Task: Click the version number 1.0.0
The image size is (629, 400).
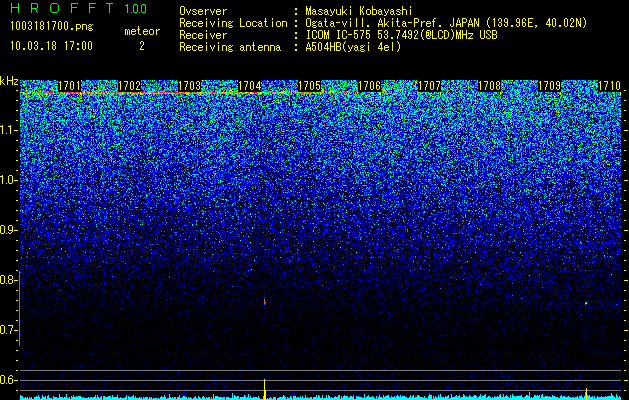Action: click(136, 9)
